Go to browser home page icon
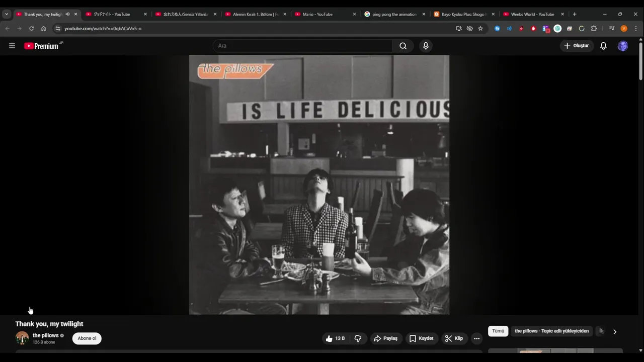644x362 pixels. point(43,29)
